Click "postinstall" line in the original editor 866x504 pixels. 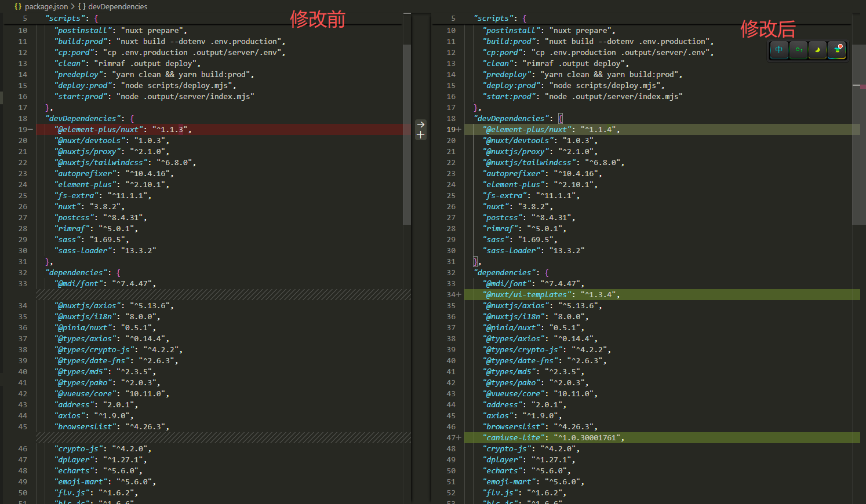click(x=121, y=31)
